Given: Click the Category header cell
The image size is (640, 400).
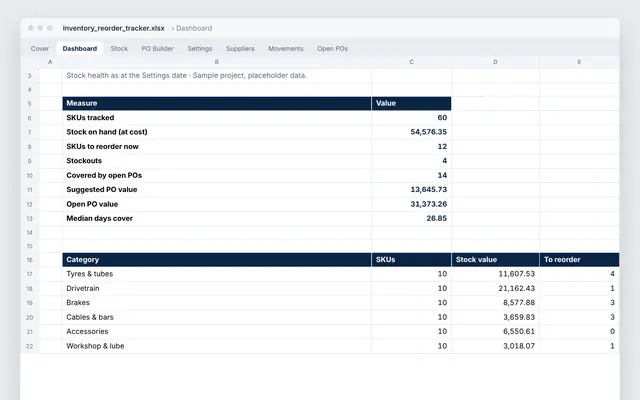Looking at the screenshot, I should pyautogui.click(x=217, y=260).
